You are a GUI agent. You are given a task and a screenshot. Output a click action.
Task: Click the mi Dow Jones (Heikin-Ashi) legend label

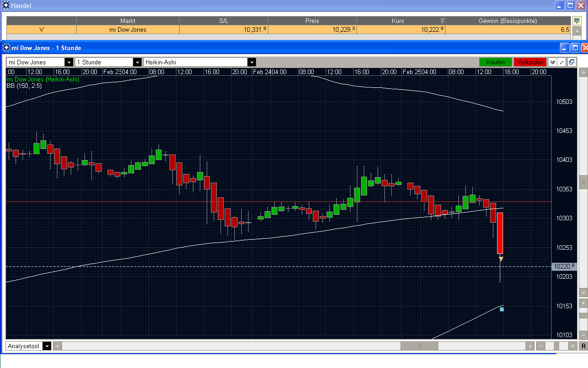pos(43,79)
